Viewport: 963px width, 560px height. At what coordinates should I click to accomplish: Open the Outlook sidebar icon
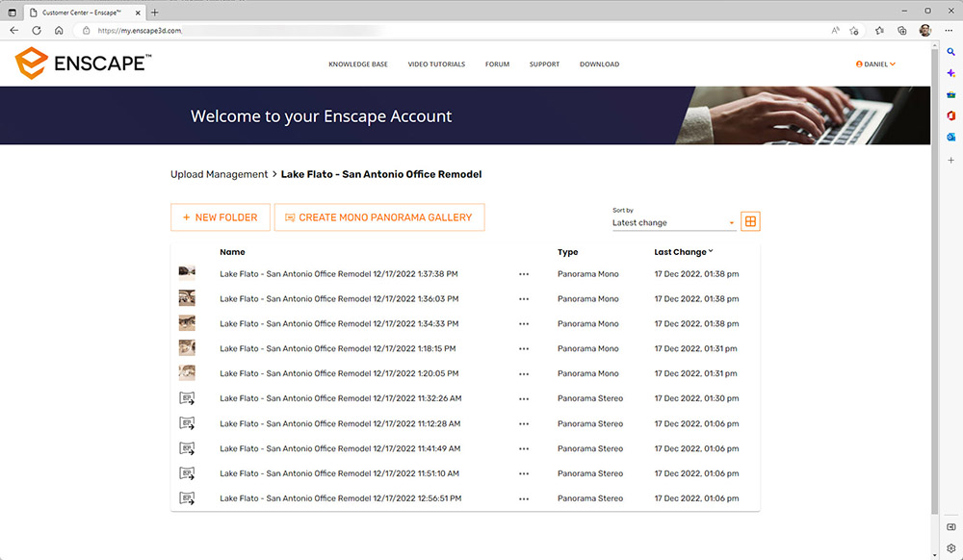click(950, 138)
